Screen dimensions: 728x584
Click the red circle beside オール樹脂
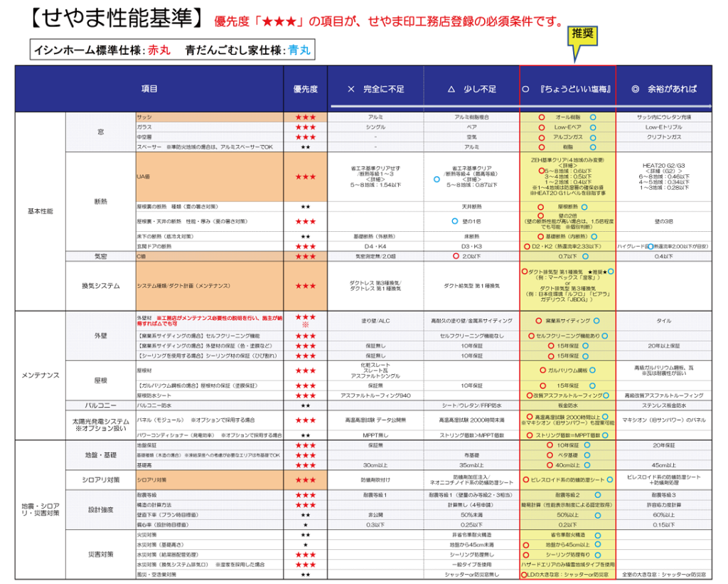point(542,117)
